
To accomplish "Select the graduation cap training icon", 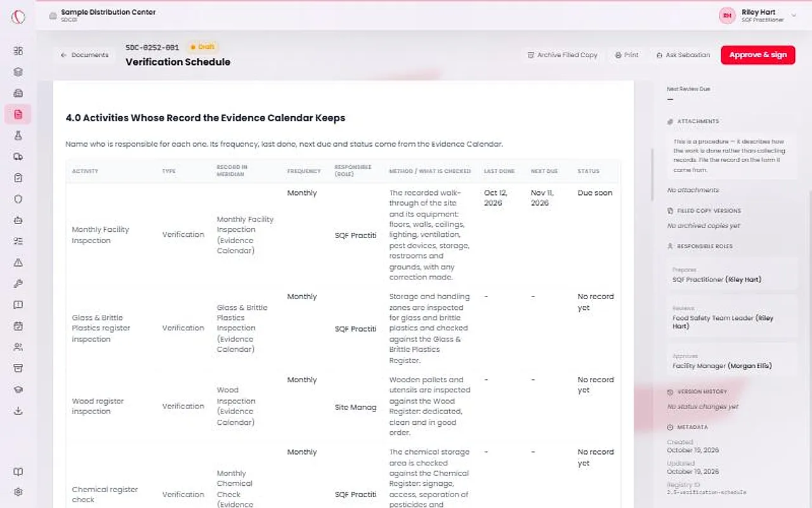I will (x=18, y=389).
